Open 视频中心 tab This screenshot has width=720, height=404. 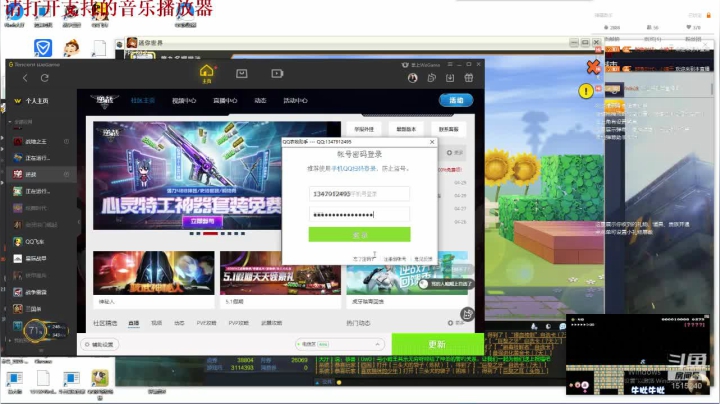pos(184,101)
